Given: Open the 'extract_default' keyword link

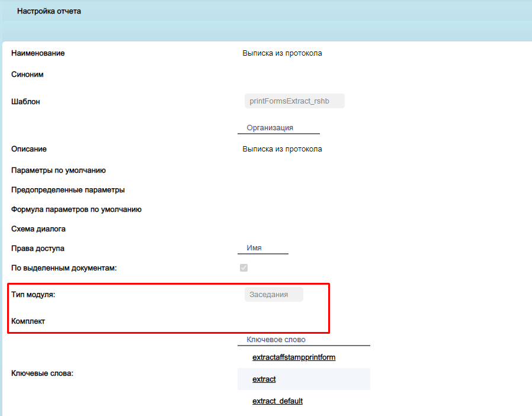Looking at the screenshot, I should coord(277,401).
